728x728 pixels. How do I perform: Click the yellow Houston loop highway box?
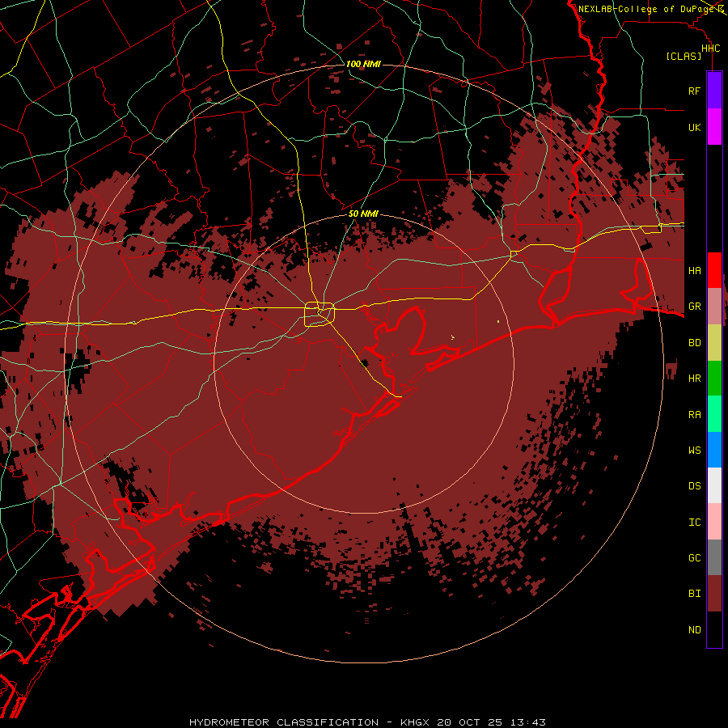[320, 314]
